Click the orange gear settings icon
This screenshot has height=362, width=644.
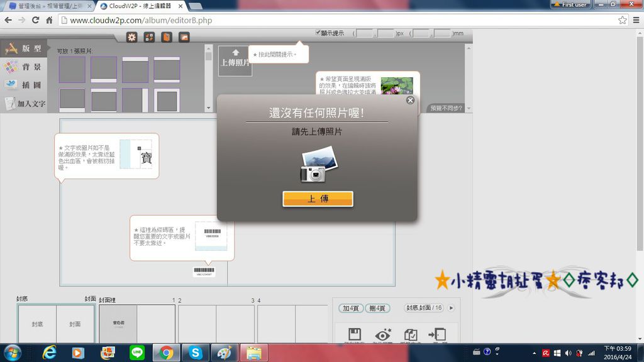coord(132,37)
